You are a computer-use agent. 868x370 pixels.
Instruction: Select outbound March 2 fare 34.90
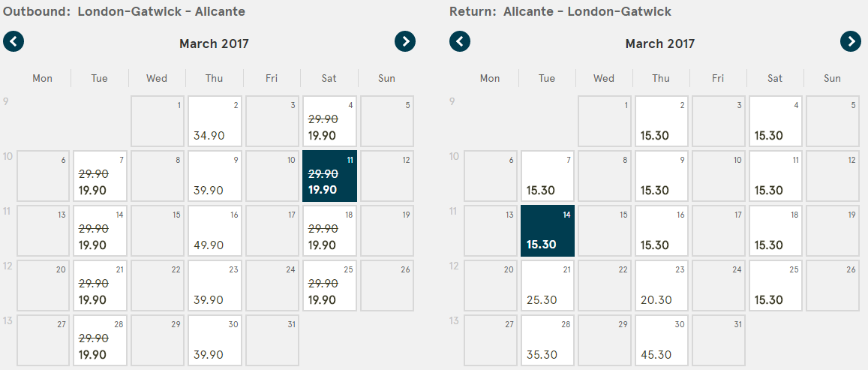point(215,122)
